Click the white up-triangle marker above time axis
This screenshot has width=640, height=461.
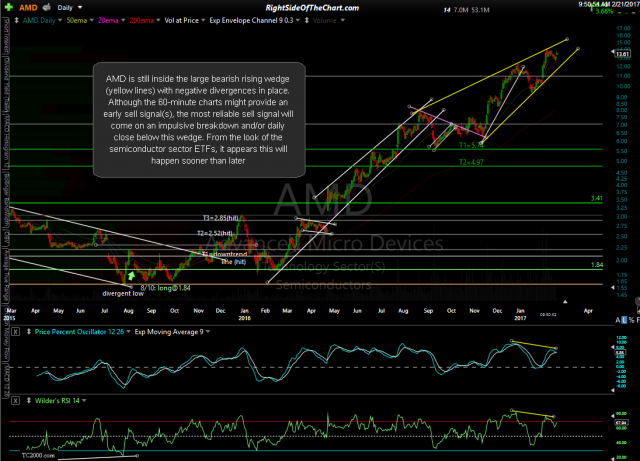pyautogui.click(x=565, y=302)
